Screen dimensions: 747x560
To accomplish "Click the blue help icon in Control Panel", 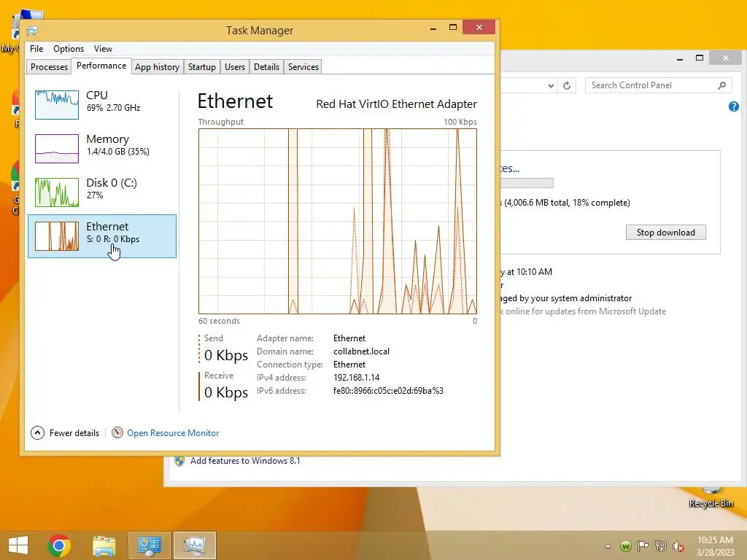I will (x=734, y=106).
